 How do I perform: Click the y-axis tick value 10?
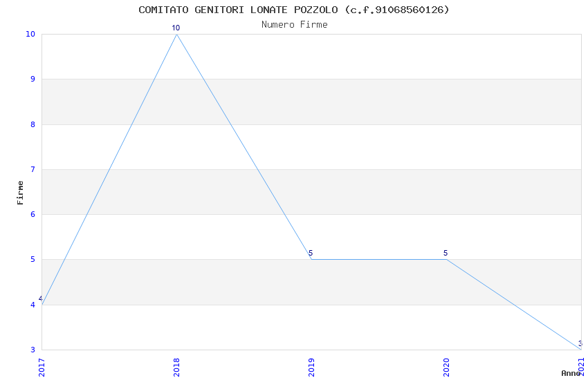point(30,34)
